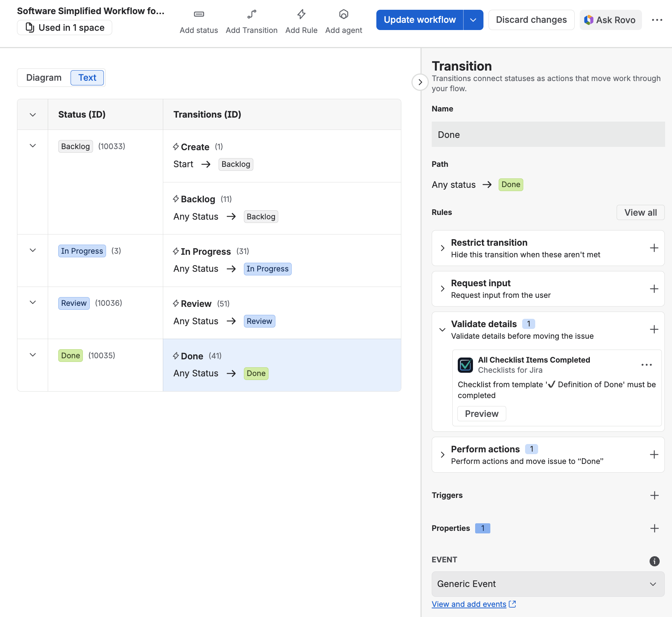672x617 pixels.
Task: Click the Checklists for Jira app icon
Action: point(465,365)
